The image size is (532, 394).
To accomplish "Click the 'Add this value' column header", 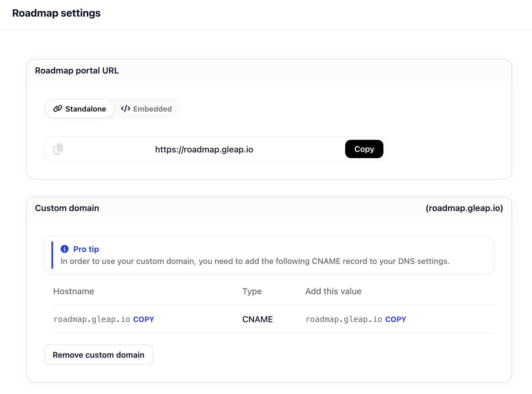I will pyautogui.click(x=333, y=291).
